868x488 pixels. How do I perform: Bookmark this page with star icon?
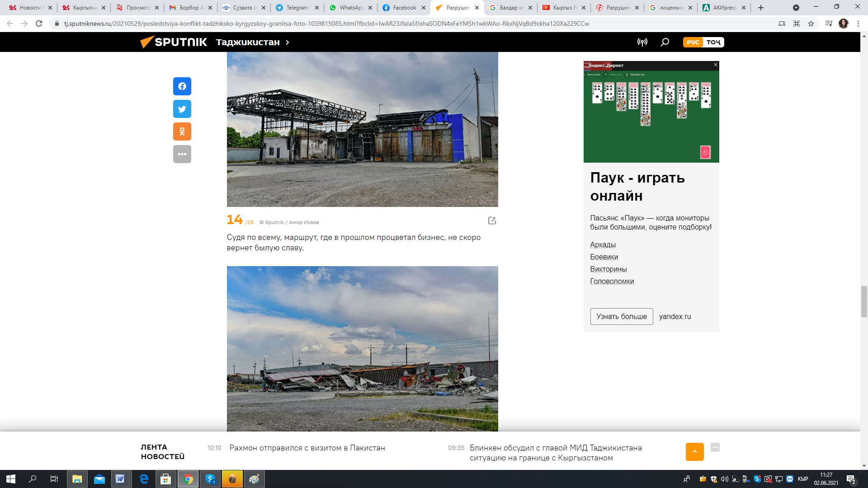point(811,23)
